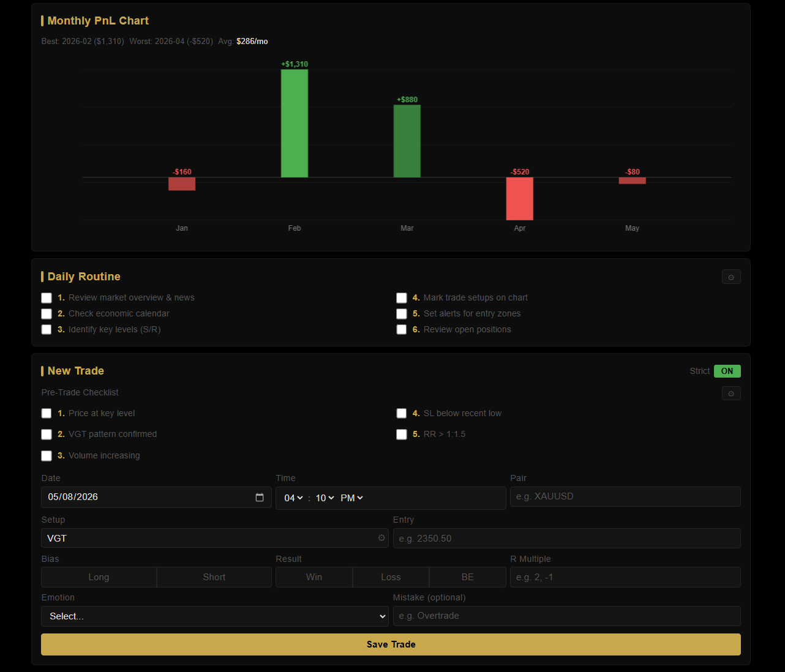Image resolution: width=785 pixels, height=672 pixels.
Task: Toggle the Strict mode ON switch
Action: pyautogui.click(x=727, y=371)
